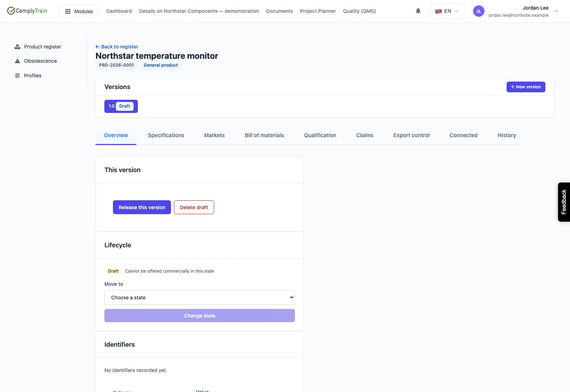Switch to the Connected tab
The image size is (570, 392).
pos(463,135)
